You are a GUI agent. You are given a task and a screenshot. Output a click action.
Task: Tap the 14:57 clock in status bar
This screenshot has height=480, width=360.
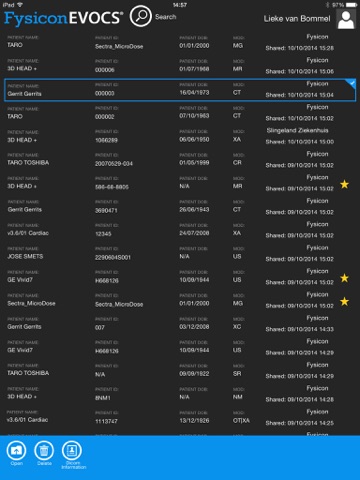tap(180, 5)
